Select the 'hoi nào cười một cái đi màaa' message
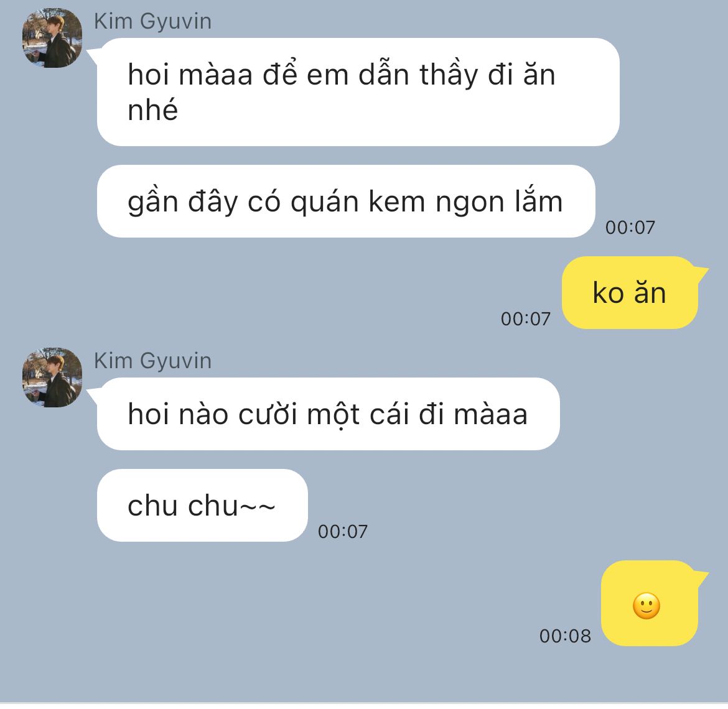Image resolution: width=728 pixels, height=709 pixels. [x=329, y=414]
